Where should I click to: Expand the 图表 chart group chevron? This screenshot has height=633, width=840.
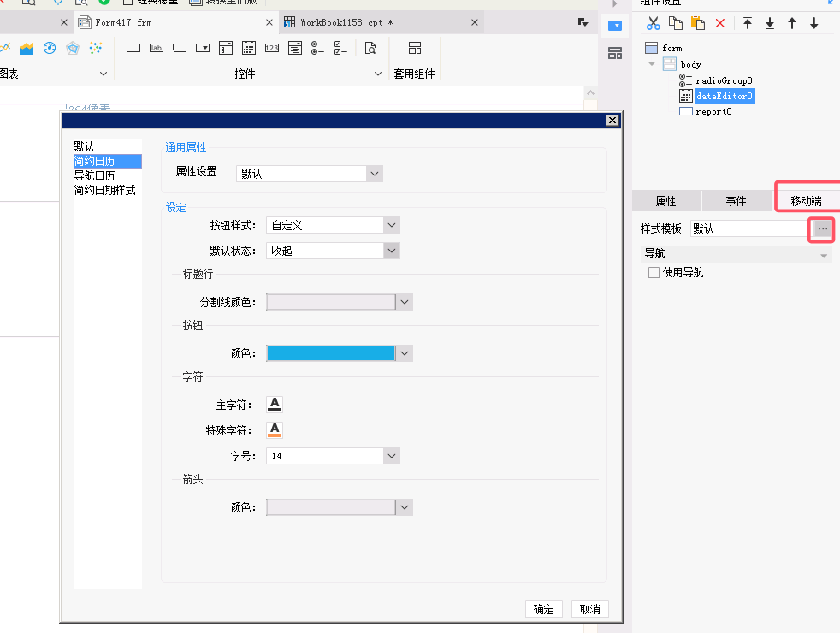coord(104,74)
